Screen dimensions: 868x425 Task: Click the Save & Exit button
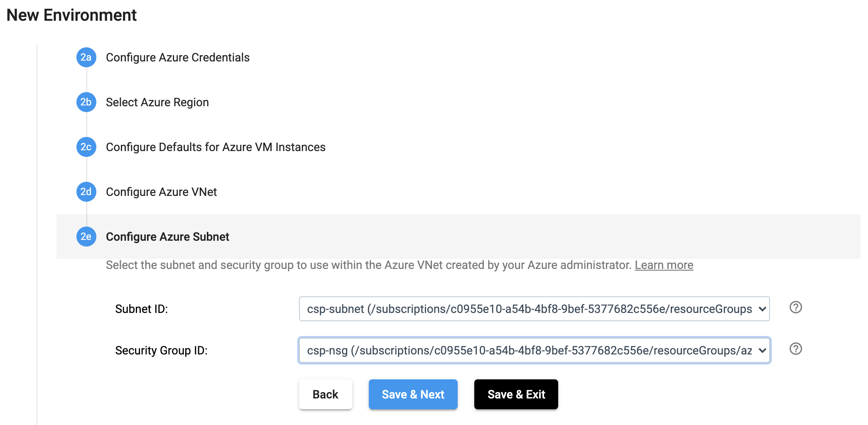point(516,394)
